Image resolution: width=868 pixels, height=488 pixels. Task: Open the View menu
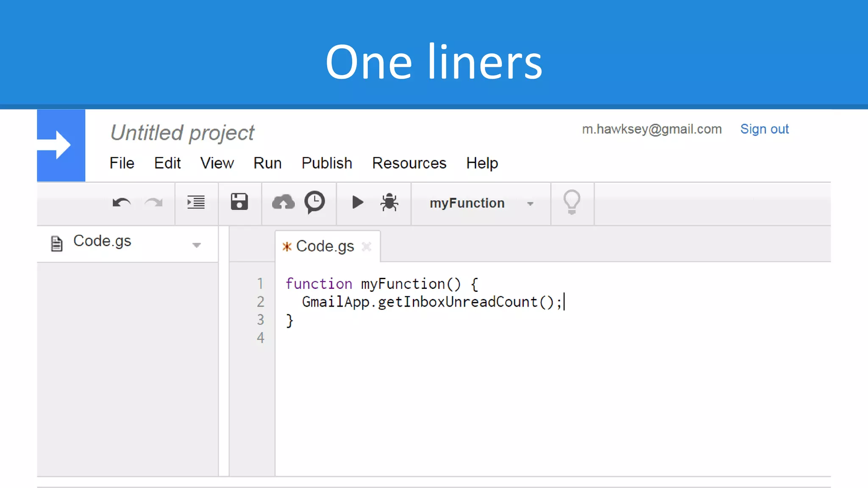click(217, 163)
